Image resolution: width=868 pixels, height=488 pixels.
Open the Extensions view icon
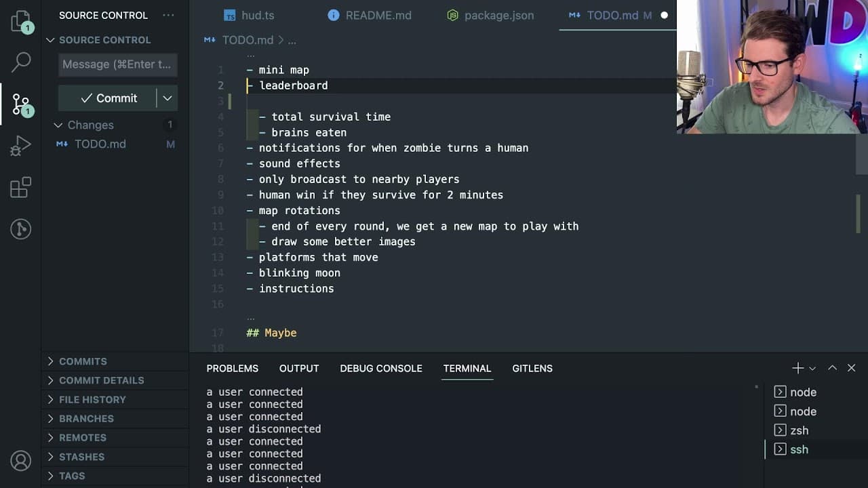(21, 187)
